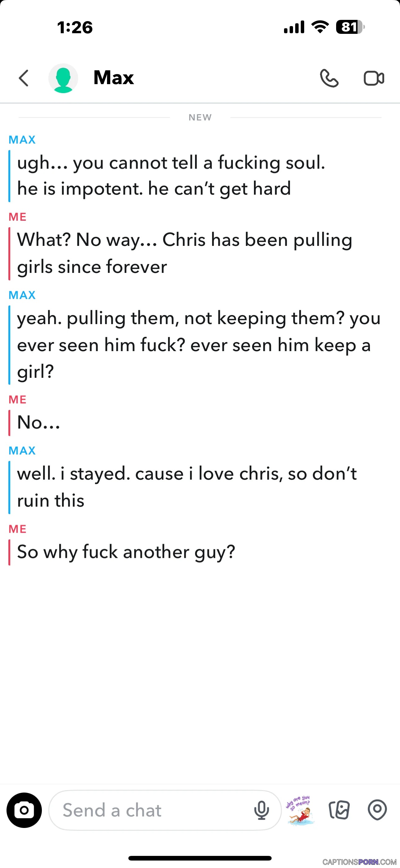Tap message 'So why fuck another guy?'
The image size is (400, 868).
tap(126, 552)
